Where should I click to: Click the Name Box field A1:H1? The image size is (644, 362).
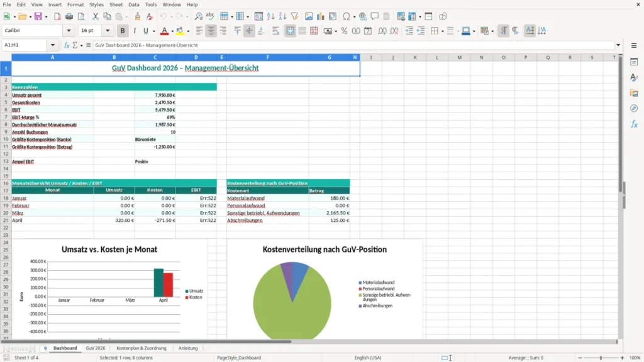25,45
